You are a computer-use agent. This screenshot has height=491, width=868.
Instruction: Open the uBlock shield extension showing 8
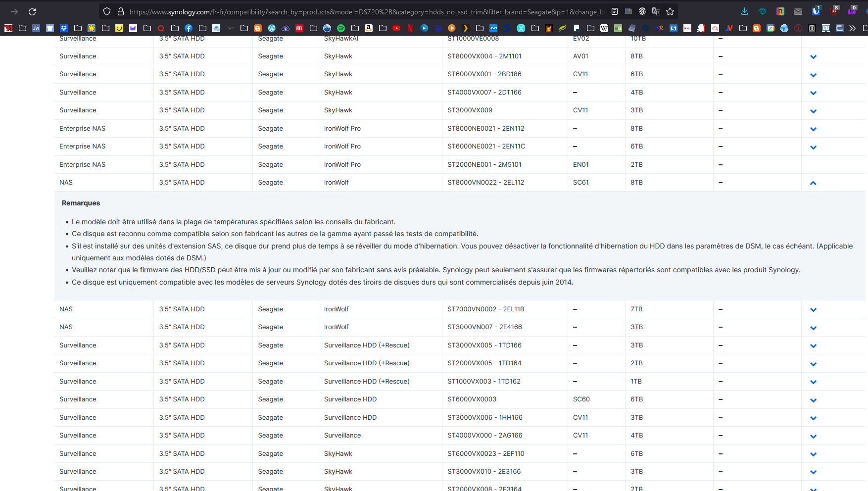point(834,11)
